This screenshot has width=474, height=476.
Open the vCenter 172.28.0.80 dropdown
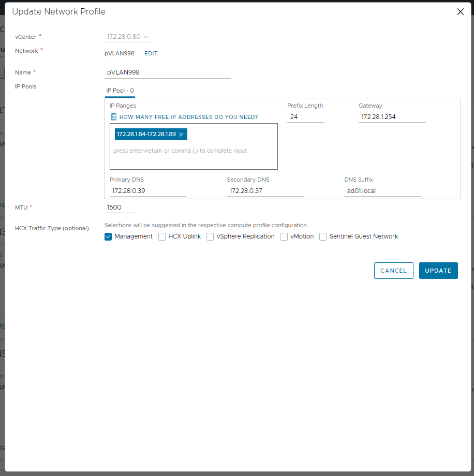[x=127, y=37]
